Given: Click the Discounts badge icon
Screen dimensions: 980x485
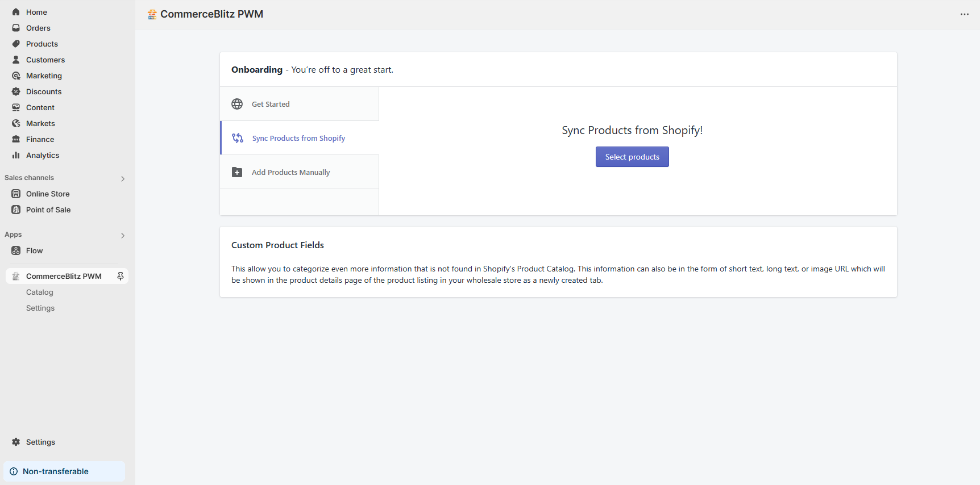Looking at the screenshot, I should coord(16,91).
